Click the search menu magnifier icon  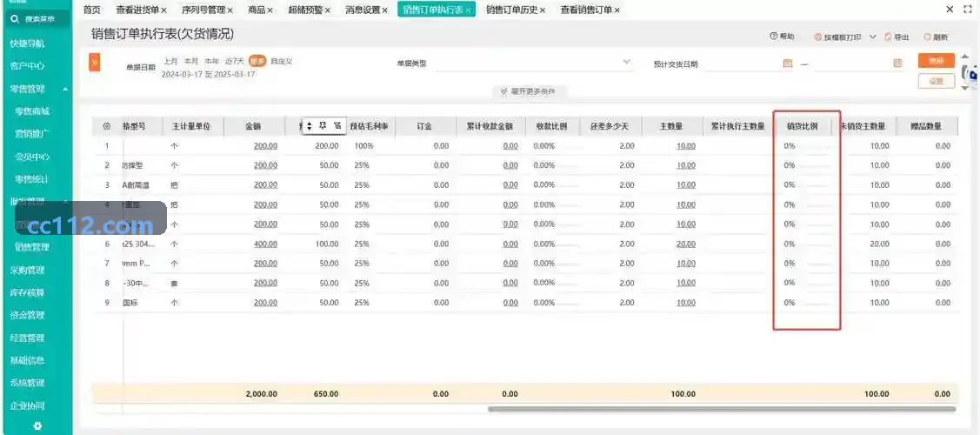click(x=15, y=19)
